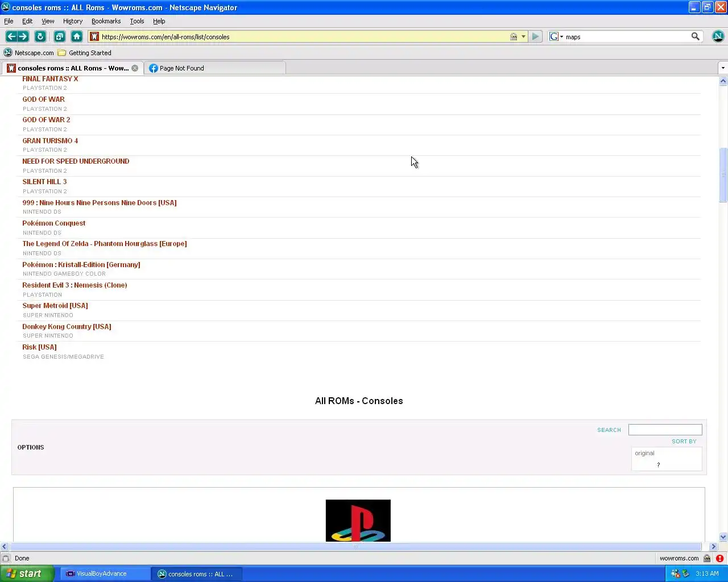This screenshot has height=582, width=728.
Task: Open the list all tabs dropdown
Action: pyautogui.click(x=723, y=68)
